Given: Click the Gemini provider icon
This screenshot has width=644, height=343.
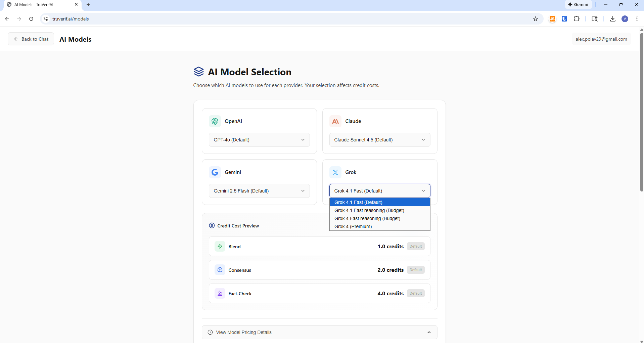Looking at the screenshot, I should click(x=215, y=172).
